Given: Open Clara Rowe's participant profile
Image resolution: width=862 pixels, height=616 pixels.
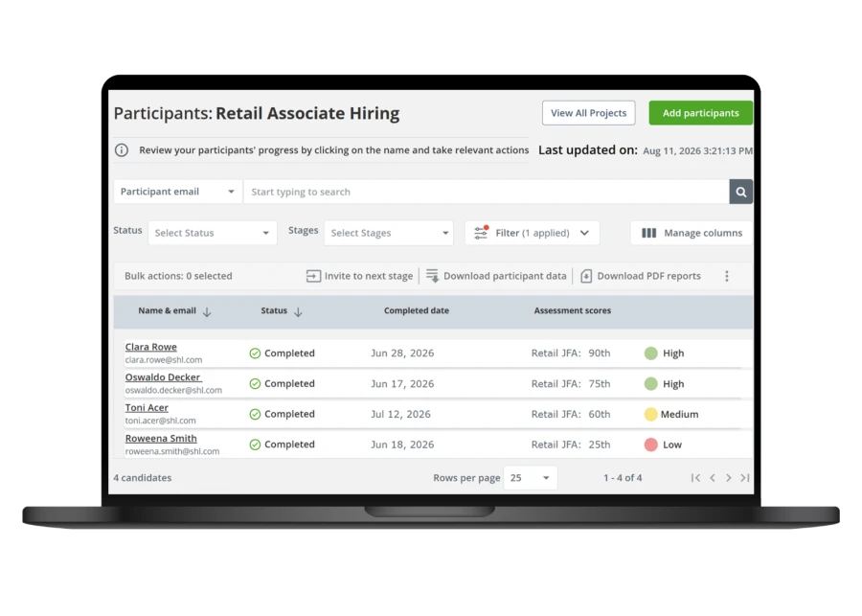Looking at the screenshot, I should (151, 347).
